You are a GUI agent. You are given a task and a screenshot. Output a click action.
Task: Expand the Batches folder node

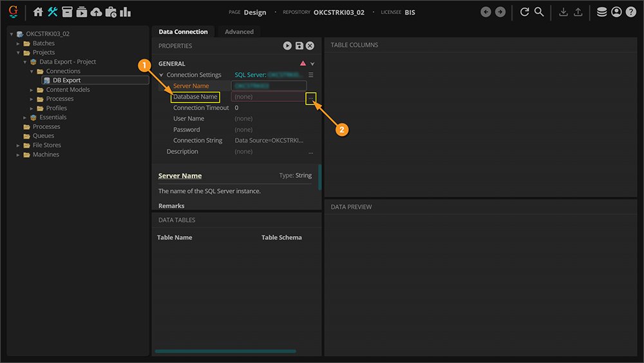point(19,43)
